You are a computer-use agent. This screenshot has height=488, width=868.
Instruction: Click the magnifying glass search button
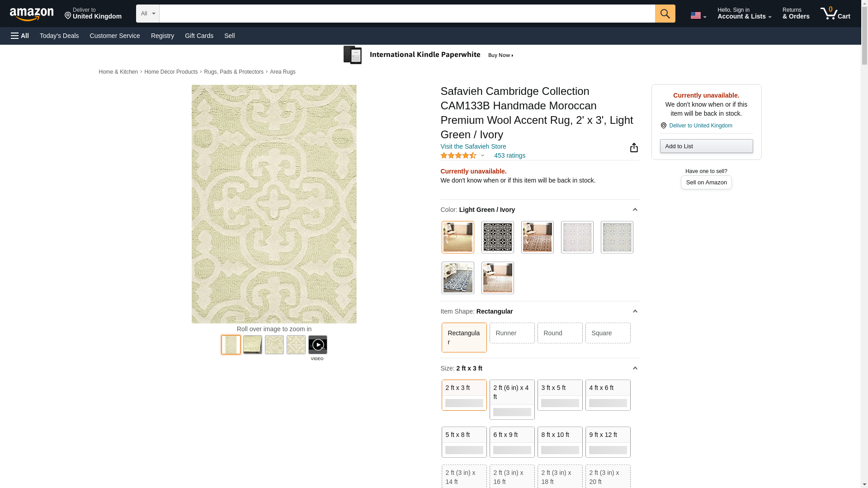[665, 14]
